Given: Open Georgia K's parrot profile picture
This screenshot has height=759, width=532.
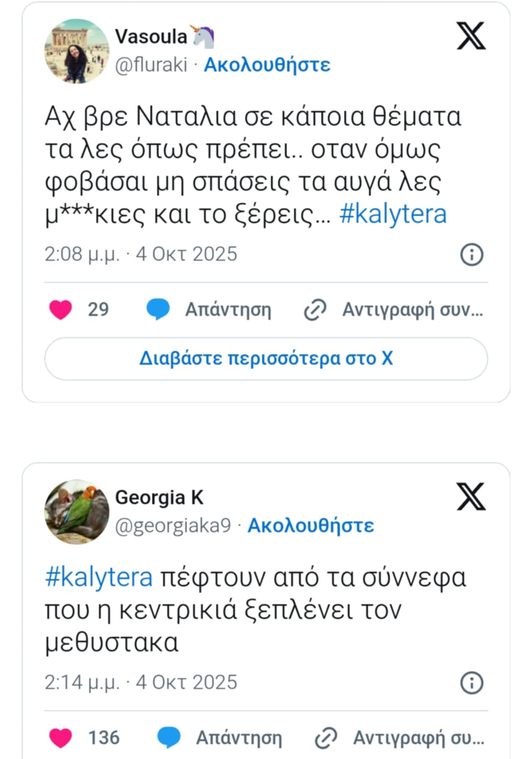Looking at the screenshot, I should point(76,512).
